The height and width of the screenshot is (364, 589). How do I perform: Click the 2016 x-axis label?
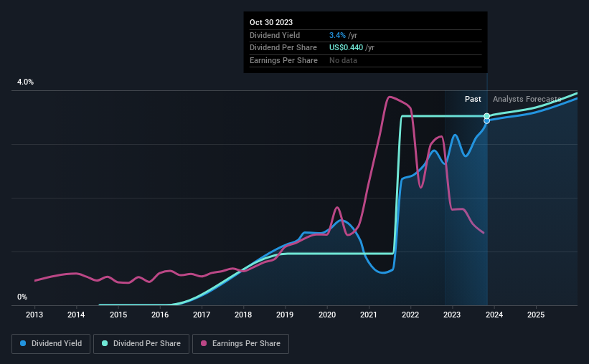point(160,315)
